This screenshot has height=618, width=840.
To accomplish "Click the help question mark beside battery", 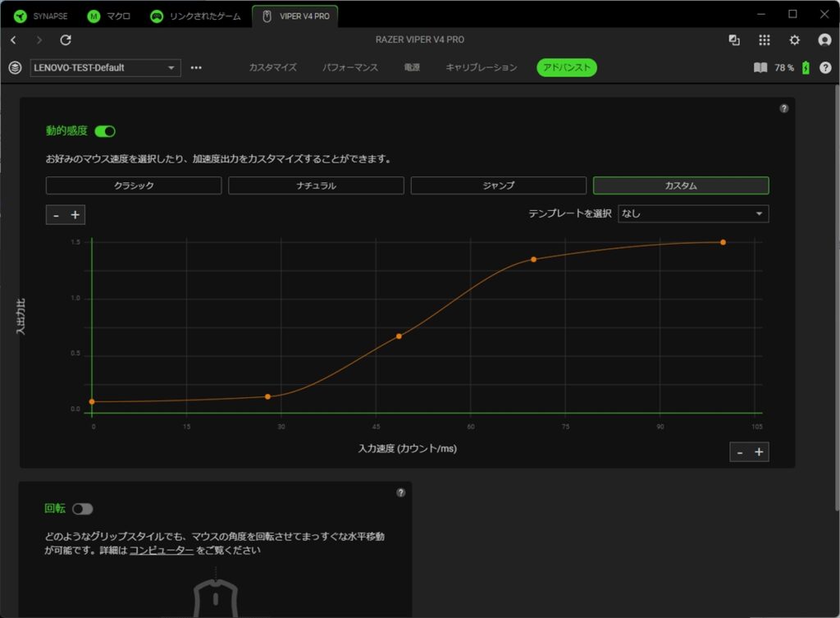I will (824, 68).
